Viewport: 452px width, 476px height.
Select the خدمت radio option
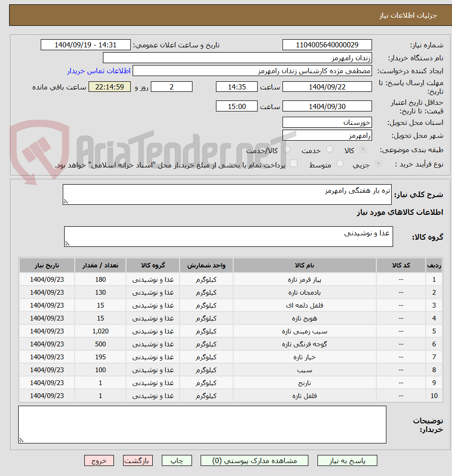pos(330,149)
